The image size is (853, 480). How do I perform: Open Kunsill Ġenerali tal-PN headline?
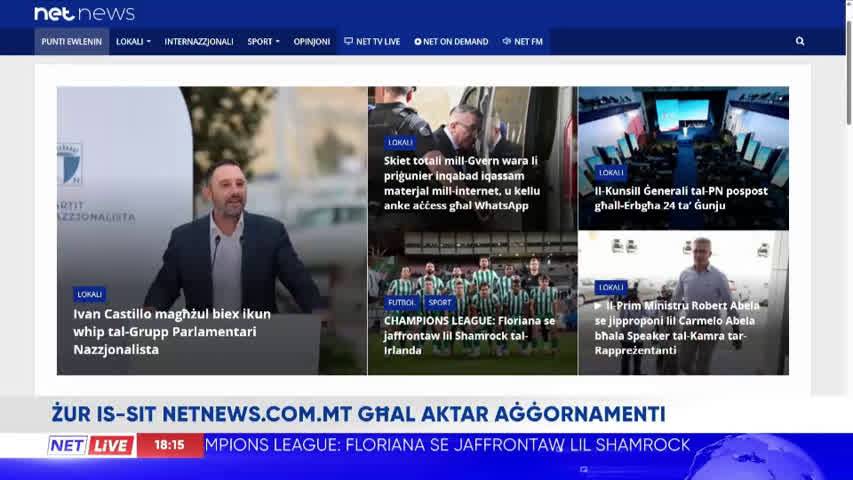(681, 198)
